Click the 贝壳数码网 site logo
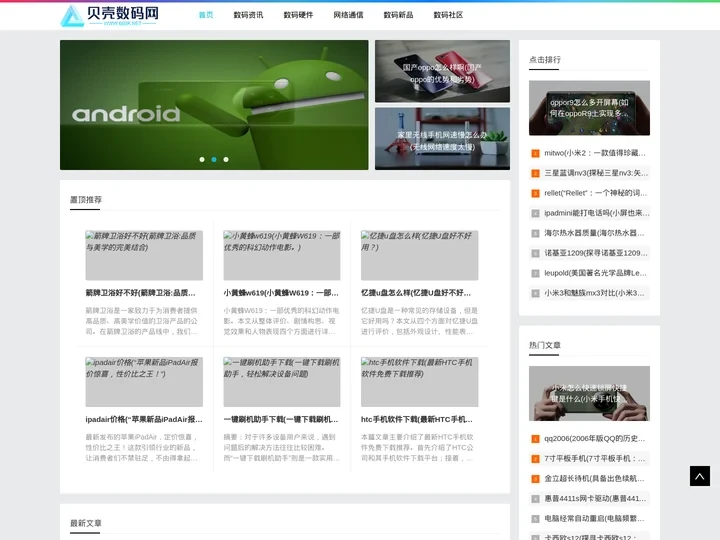The image size is (720, 540). click(x=110, y=15)
